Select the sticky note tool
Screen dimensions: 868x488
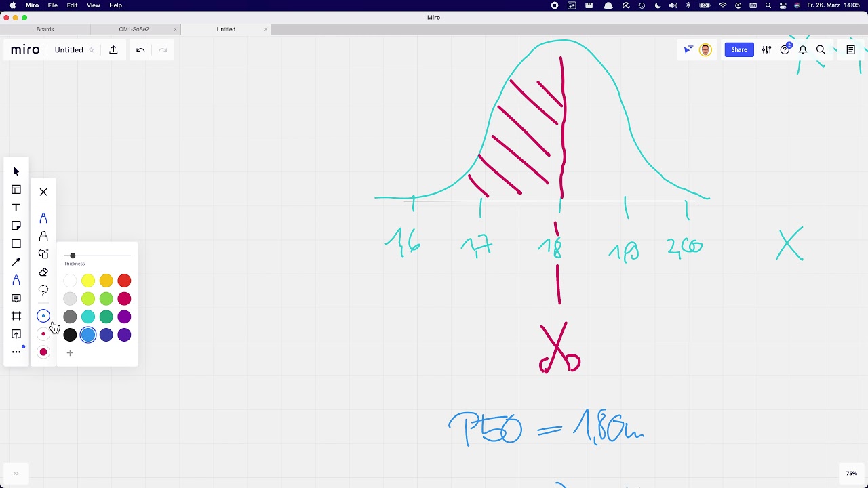pos(16,226)
